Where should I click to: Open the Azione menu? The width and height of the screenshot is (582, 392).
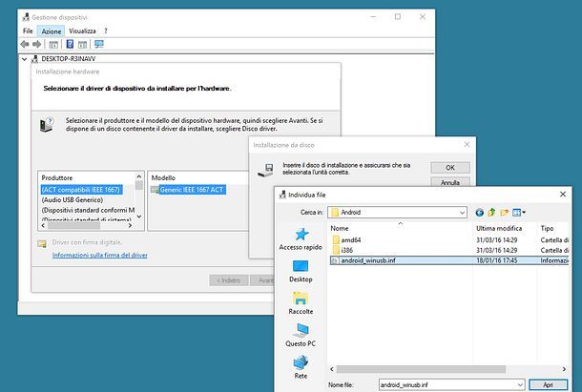click(x=52, y=31)
